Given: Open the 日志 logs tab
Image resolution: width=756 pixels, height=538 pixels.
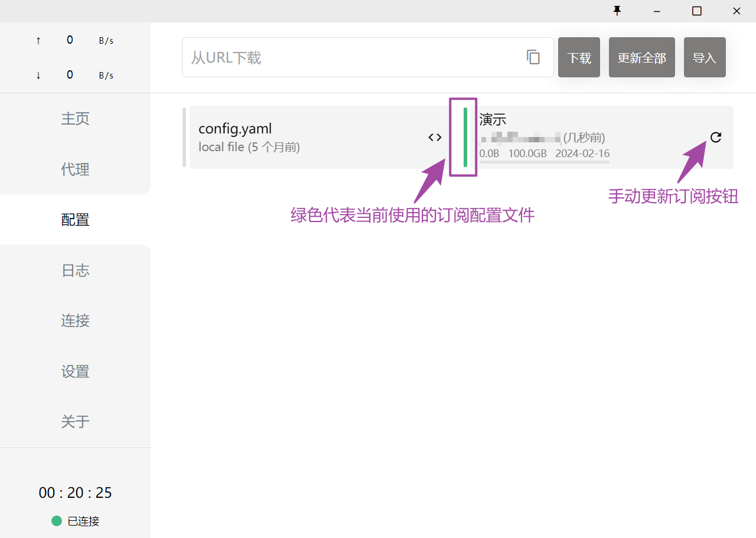Looking at the screenshot, I should (75, 270).
